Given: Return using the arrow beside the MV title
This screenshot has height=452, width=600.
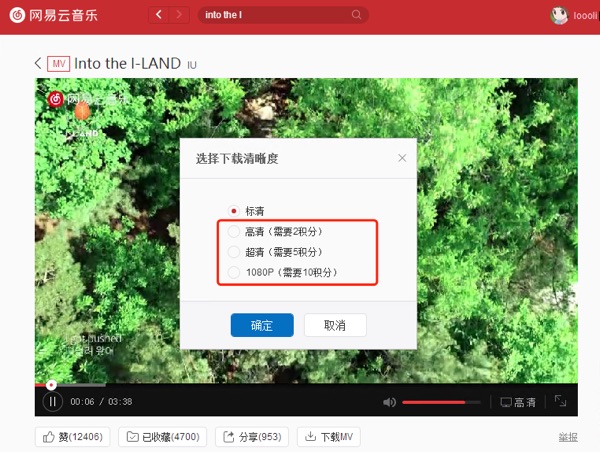Looking at the screenshot, I should click(x=38, y=63).
